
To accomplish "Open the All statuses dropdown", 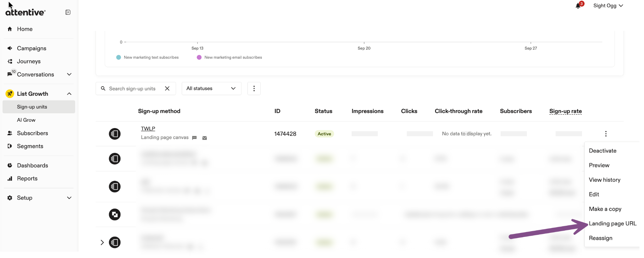I will pos(212,89).
